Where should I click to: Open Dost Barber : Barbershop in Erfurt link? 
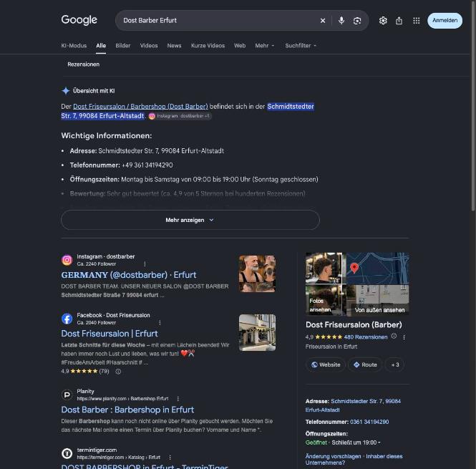(127, 410)
